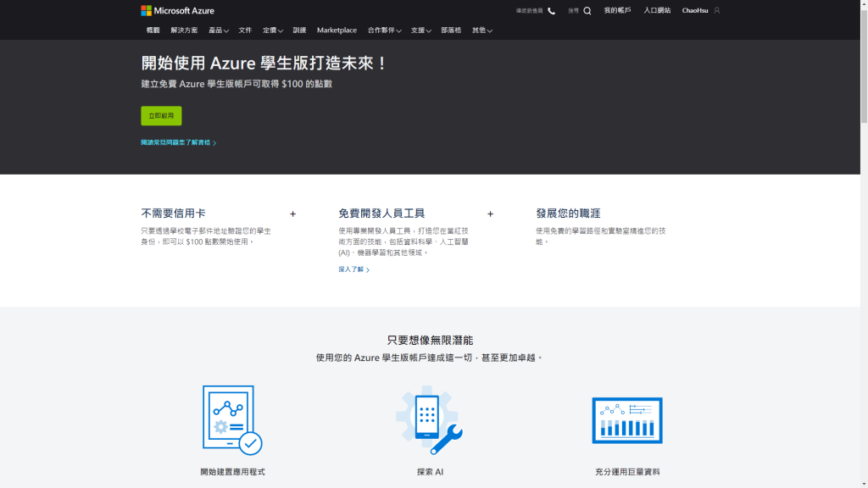Click the 只要想像無限潛能 heading

430,341
